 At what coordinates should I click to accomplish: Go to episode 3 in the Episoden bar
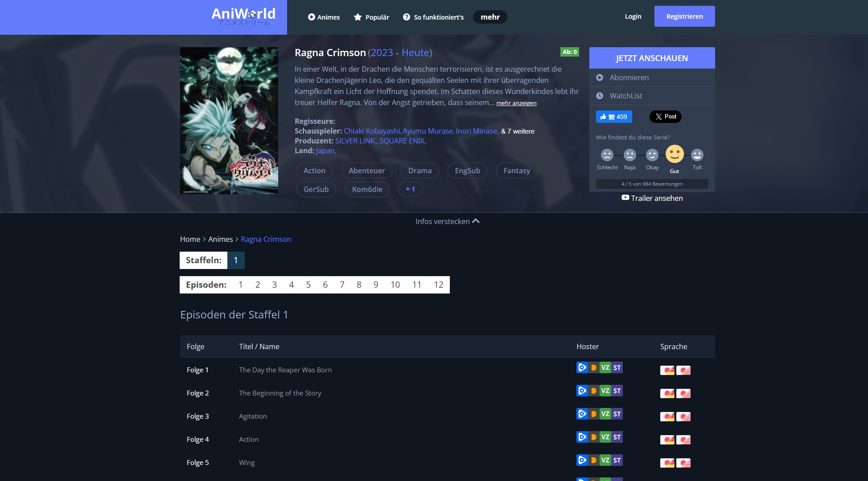[x=274, y=285]
